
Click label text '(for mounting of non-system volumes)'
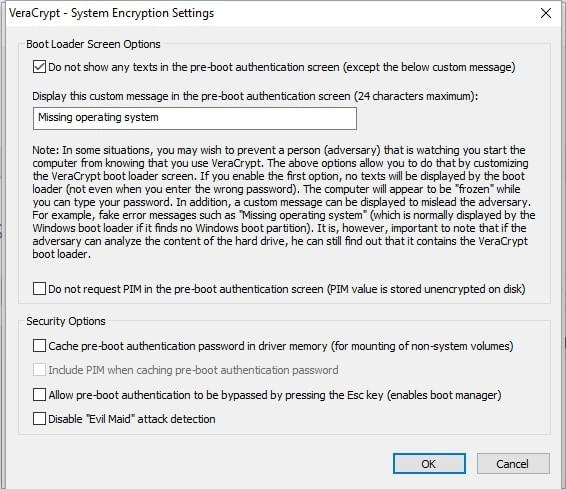tap(422, 346)
